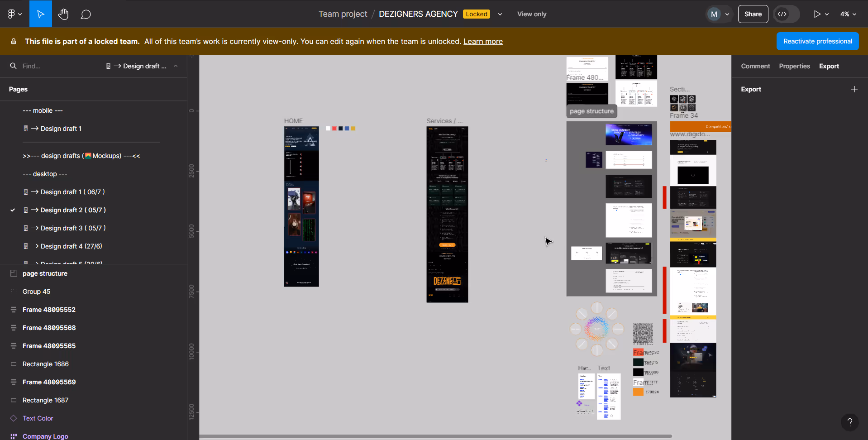Click the Present play icon

click(x=817, y=14)
